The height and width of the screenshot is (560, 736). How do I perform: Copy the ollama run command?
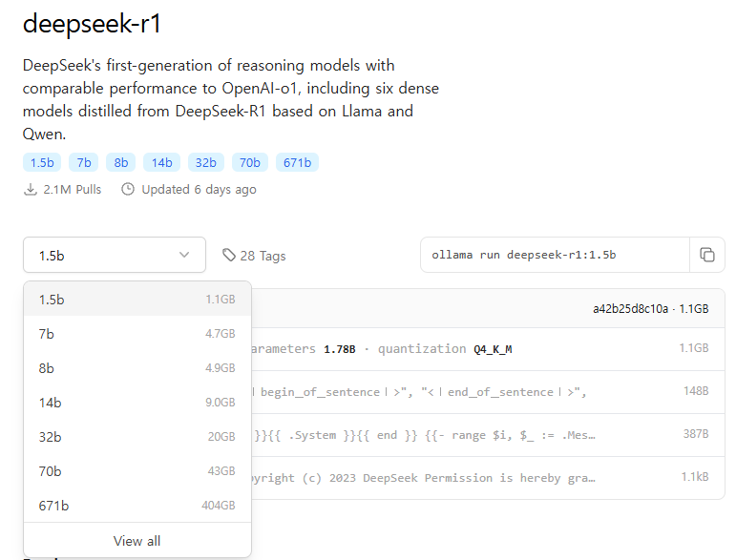tap(707, 255)
